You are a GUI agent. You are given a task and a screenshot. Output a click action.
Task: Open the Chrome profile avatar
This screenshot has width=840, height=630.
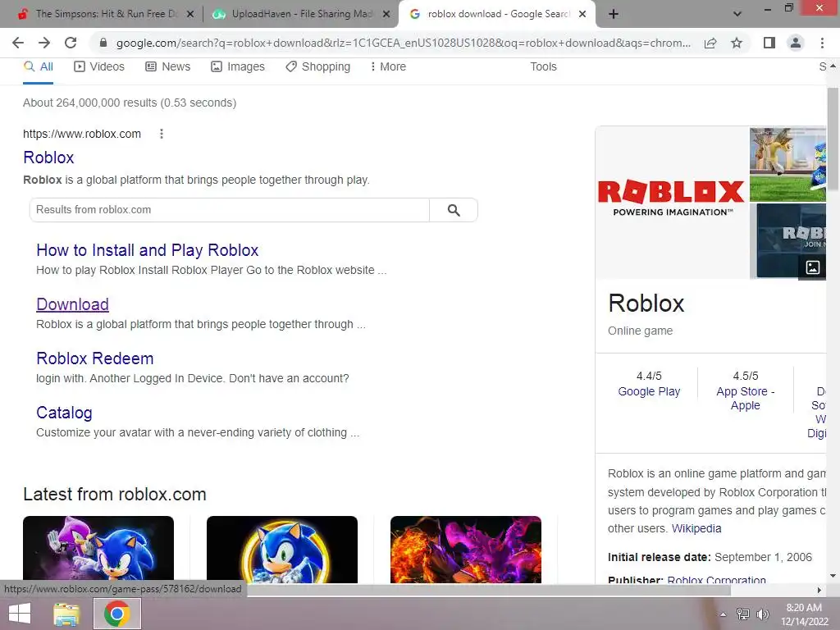click(x=796, y=43)
